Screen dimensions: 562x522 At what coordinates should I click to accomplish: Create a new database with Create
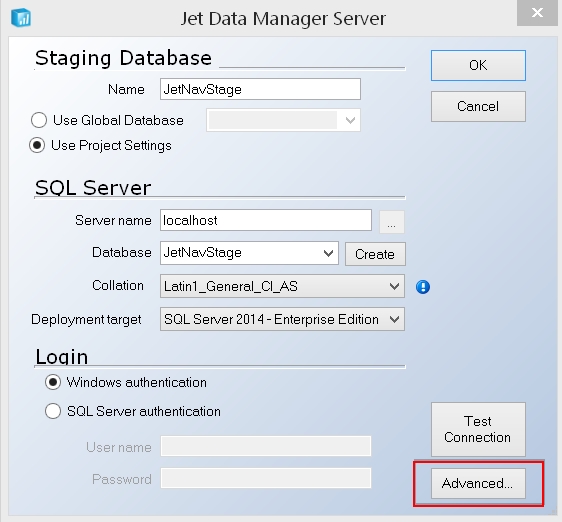coord(375,254)
